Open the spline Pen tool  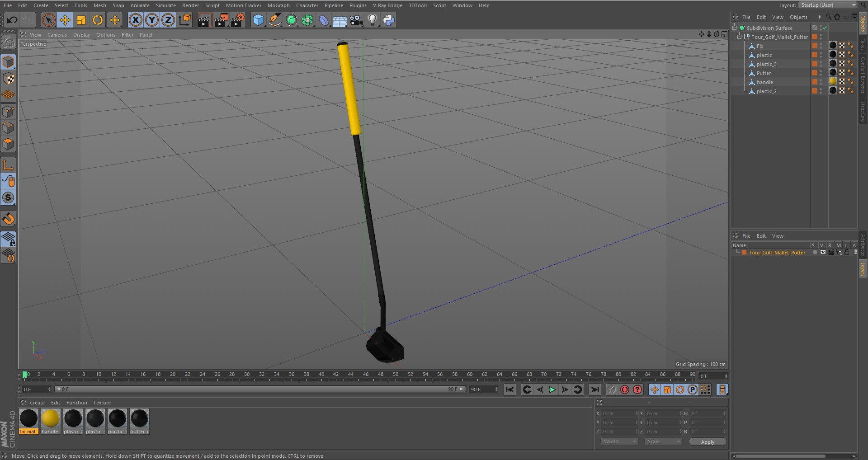274,20
